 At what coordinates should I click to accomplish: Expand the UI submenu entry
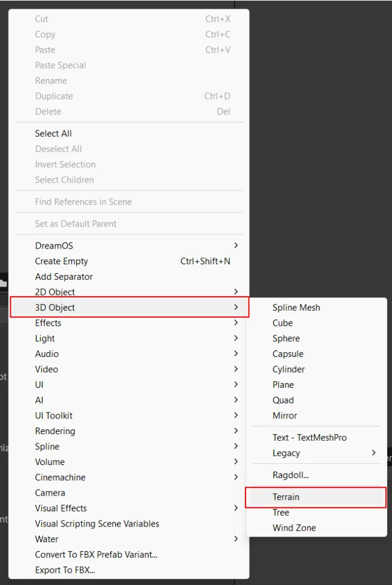(x=128, y=385)
